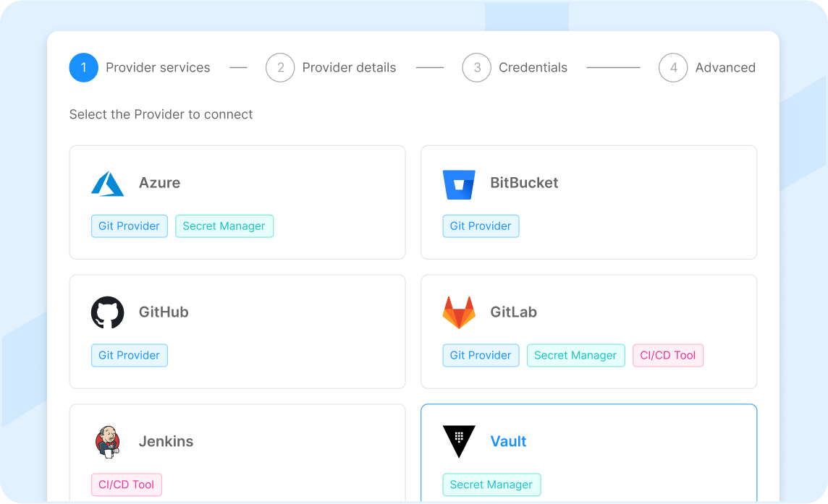Image resolution: width=828 pixels, height=504 pixels.
Task: Switch to Advanced step label
Action: tap(725, 67)
